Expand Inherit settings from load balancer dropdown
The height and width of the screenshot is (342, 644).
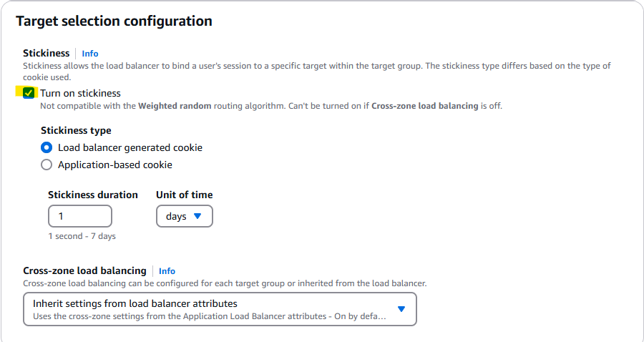pos(215,309)
